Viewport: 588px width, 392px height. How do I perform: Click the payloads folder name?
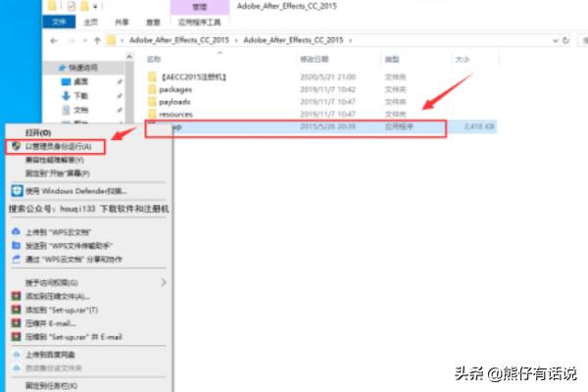click(x=174, y=102)
